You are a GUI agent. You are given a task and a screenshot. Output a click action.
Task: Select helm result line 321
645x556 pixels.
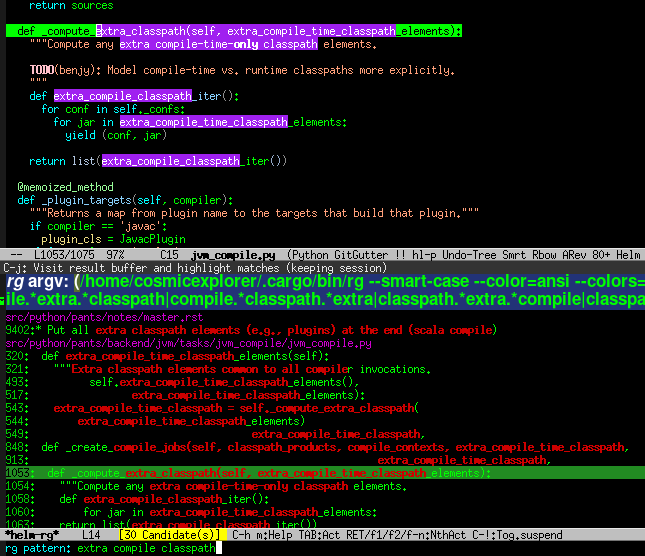[x=218, y=369]
